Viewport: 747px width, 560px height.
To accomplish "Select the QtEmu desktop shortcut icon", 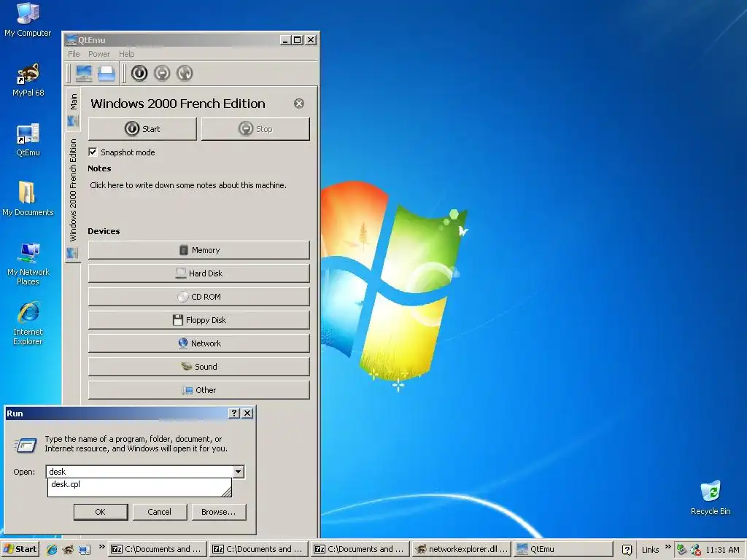I will [x=28, y=140].
